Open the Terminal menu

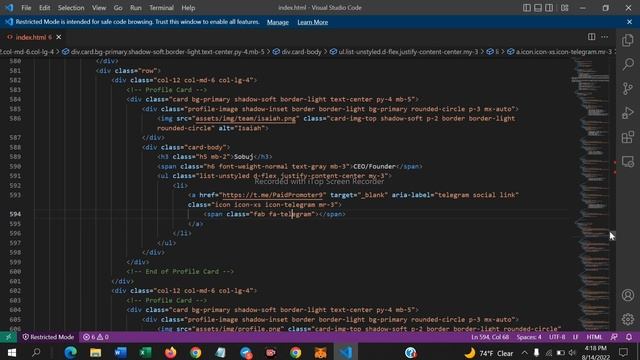click(x=161, y=8)
